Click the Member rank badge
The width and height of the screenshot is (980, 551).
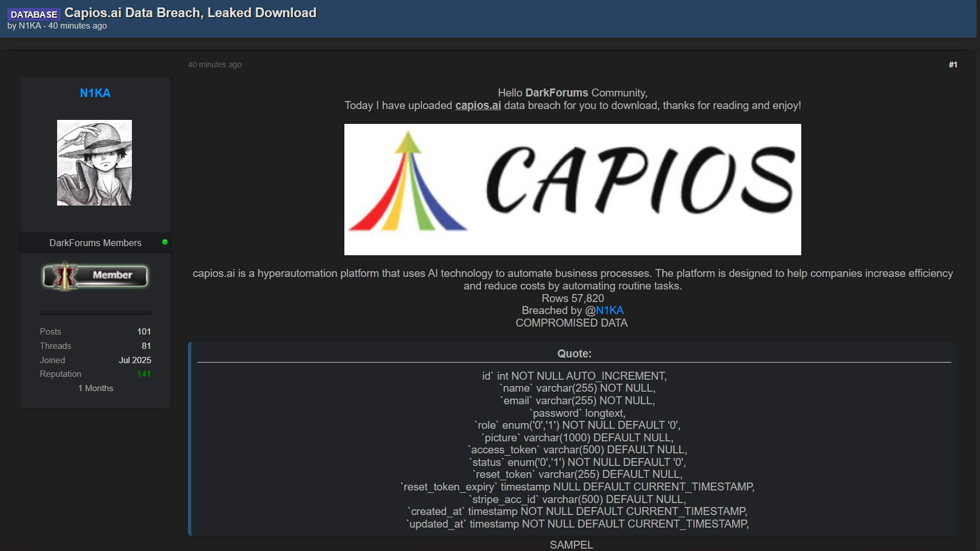[95, 276]
